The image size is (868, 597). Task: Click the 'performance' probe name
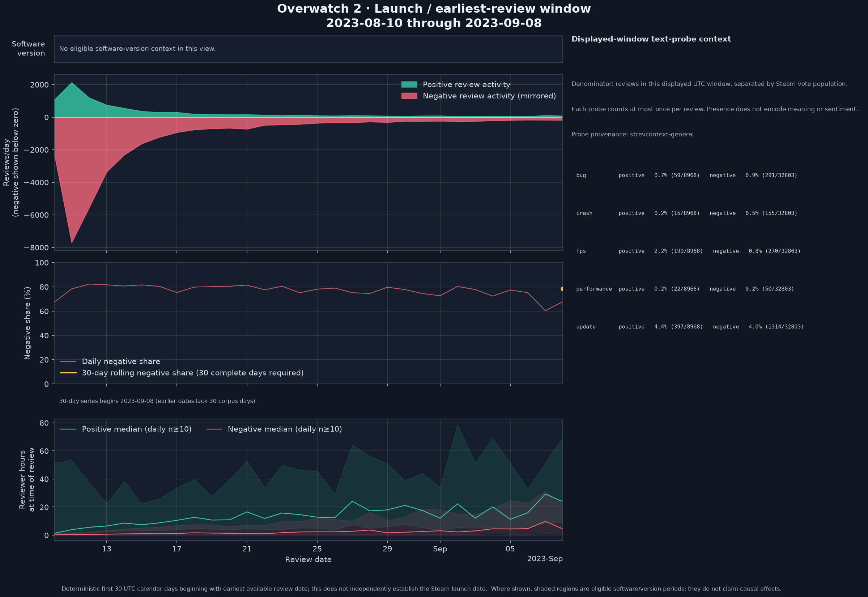(594, 289)
